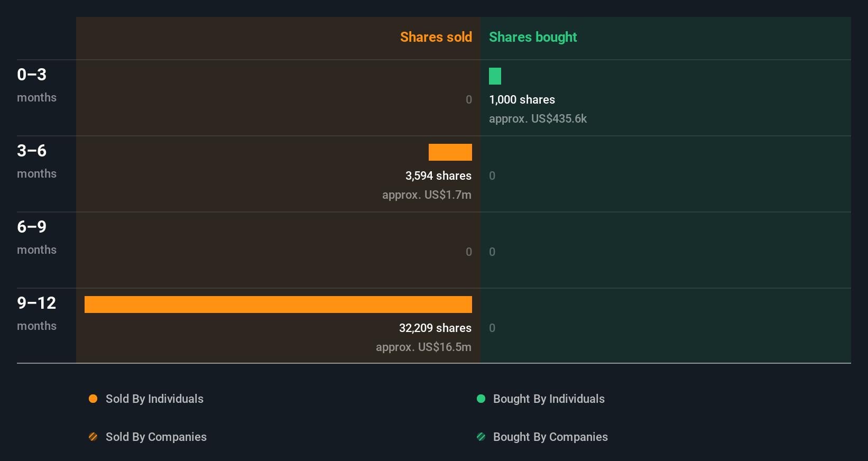Click the 3,594 shares label

pos(438,176)
